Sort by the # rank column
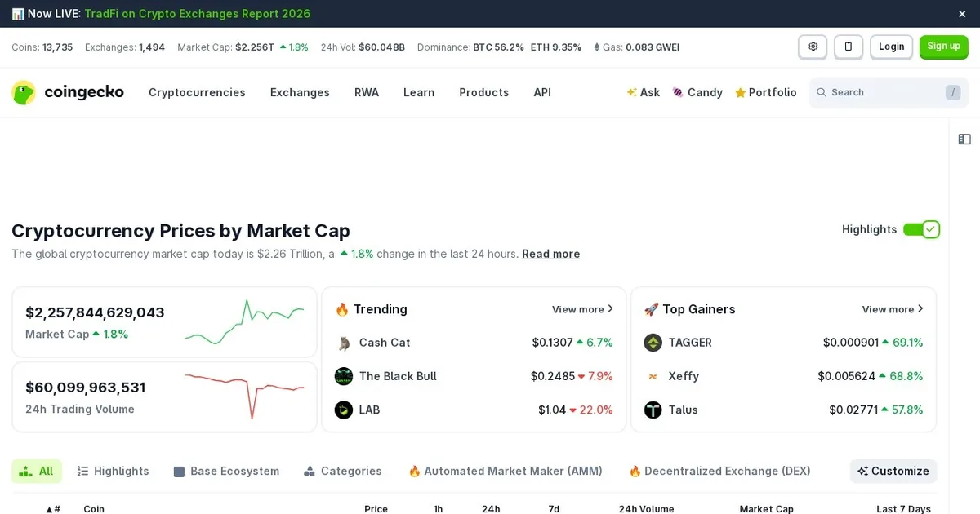 point(52,508)
